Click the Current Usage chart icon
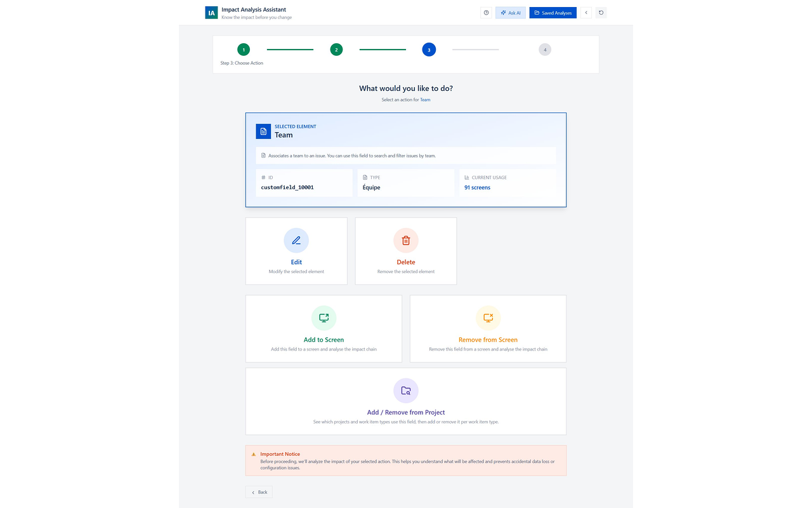Viewport: 812px width, 508px height. pyautogui.click(x=467, y=178)
